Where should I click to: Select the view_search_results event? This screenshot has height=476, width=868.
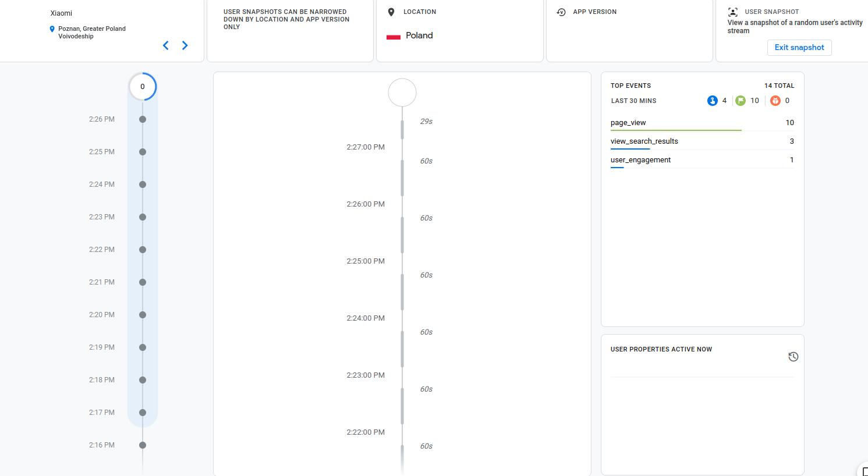click(644, 141)
